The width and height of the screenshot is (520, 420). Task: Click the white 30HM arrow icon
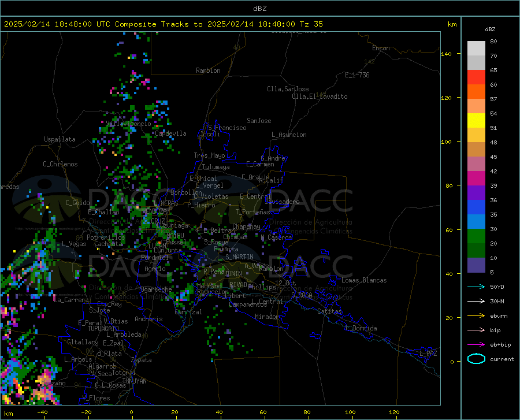(476, 302)
